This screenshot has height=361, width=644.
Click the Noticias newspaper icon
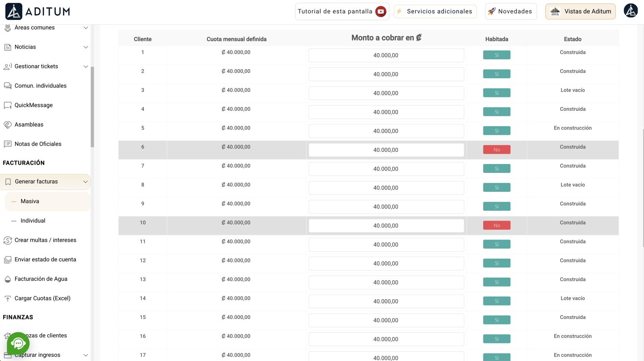pyautogui.click(x=8, y=47)
